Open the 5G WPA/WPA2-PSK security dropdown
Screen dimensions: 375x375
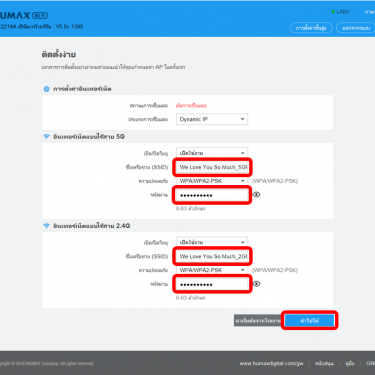(212, 181)
